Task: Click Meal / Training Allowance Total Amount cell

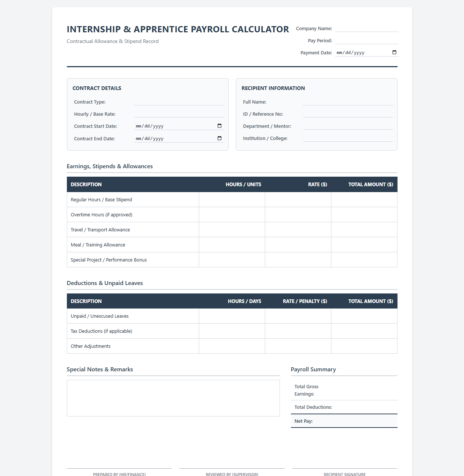Action: pos(364,245)
